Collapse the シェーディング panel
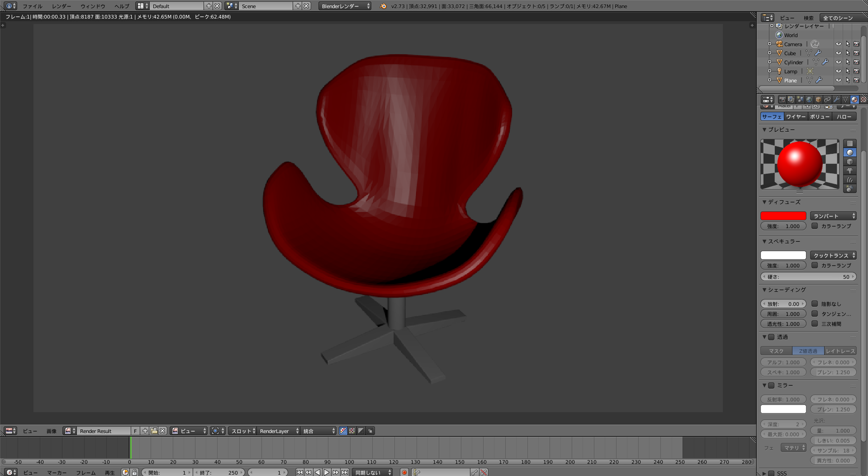The image size is (868, 476). (x=764, y=290)
